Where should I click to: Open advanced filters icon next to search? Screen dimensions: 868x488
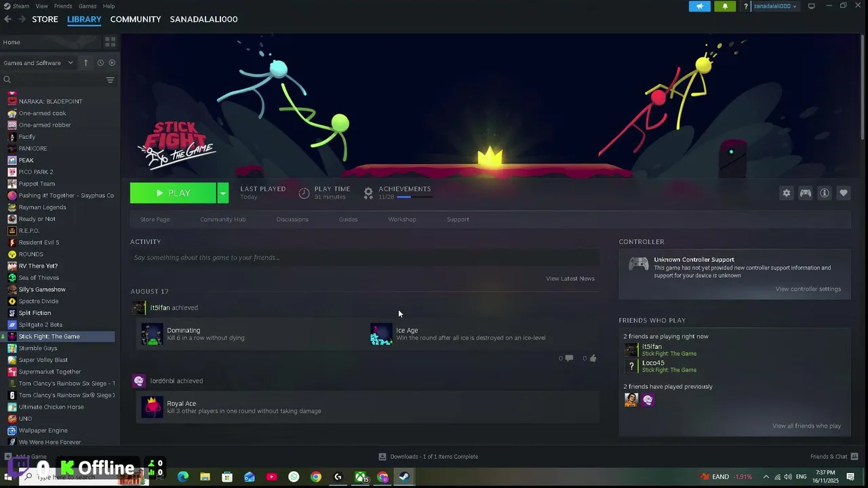pyautogui.click(x=110, y=80)
